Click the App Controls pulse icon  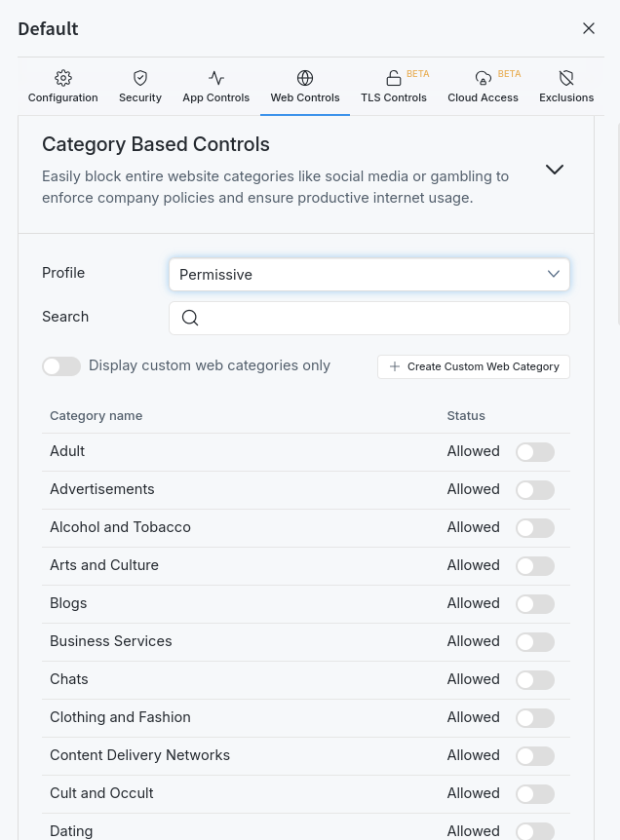tap(216, 78)
